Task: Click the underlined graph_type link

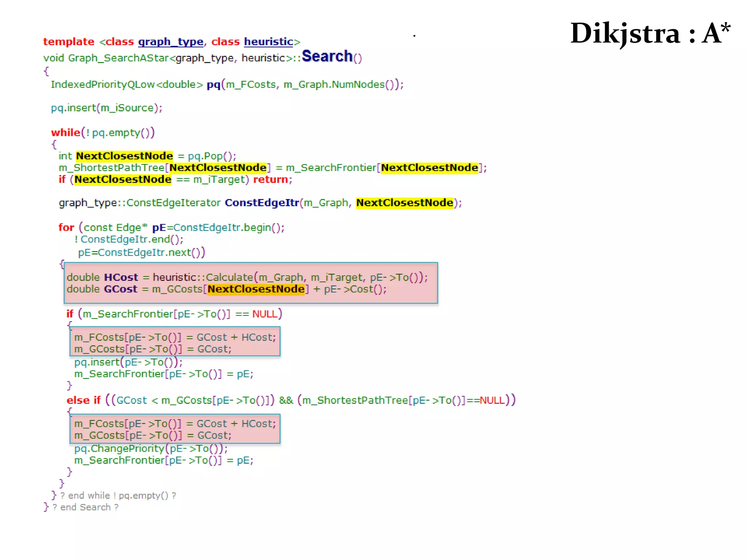Action: click(170, 42)
